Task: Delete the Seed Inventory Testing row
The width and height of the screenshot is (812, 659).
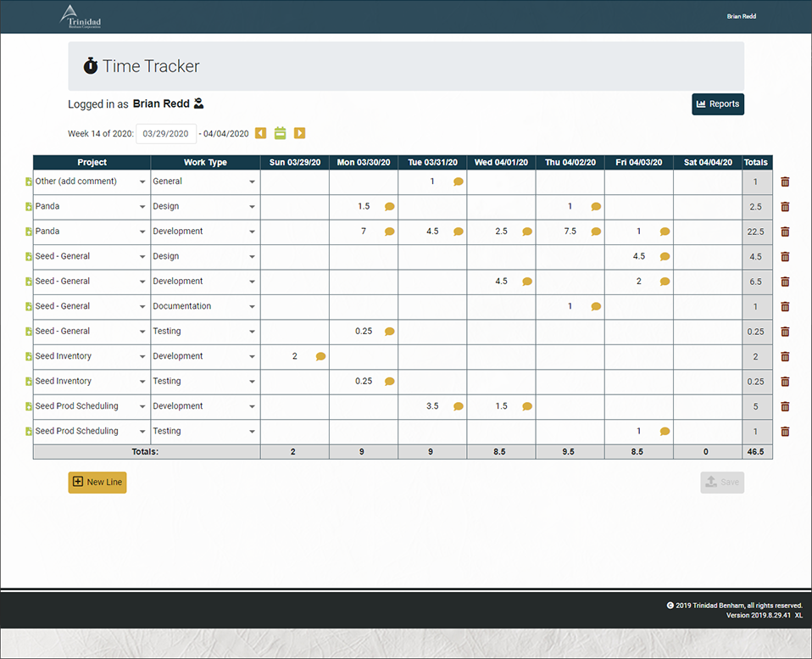Action: [x=785, y=382]
